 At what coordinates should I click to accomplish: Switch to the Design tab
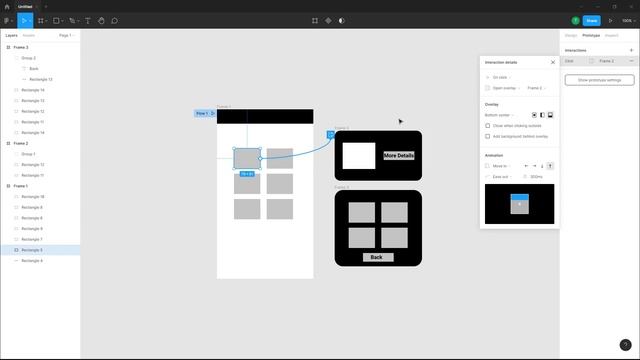pyautogui.click(x=571, y=36)
